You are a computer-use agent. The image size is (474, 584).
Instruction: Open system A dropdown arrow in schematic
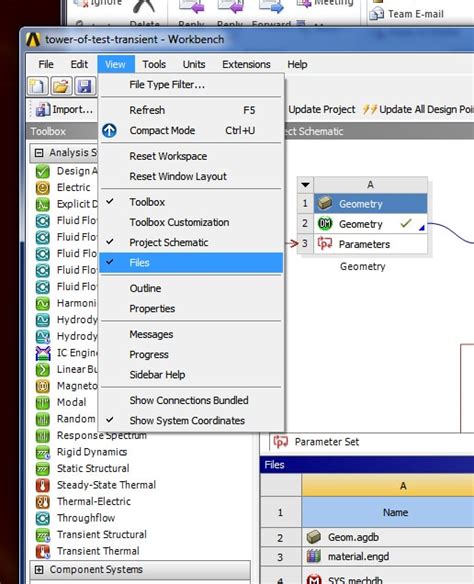pyautogui.click(x=305, y=185)
